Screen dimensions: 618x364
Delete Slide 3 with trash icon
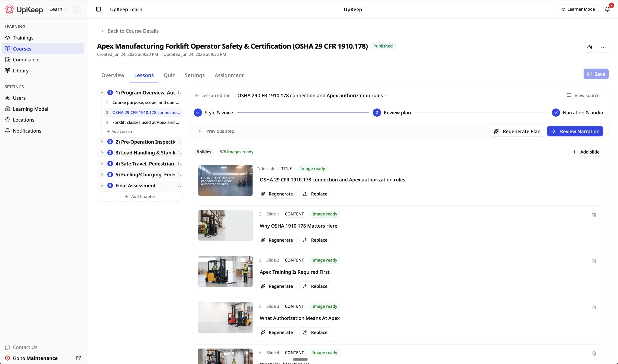tap(594, 307)
